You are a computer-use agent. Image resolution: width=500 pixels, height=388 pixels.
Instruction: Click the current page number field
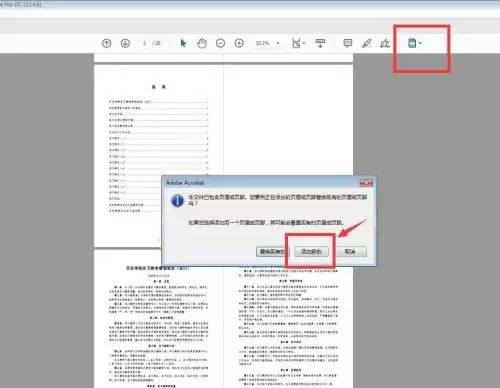tap(144, 43)
